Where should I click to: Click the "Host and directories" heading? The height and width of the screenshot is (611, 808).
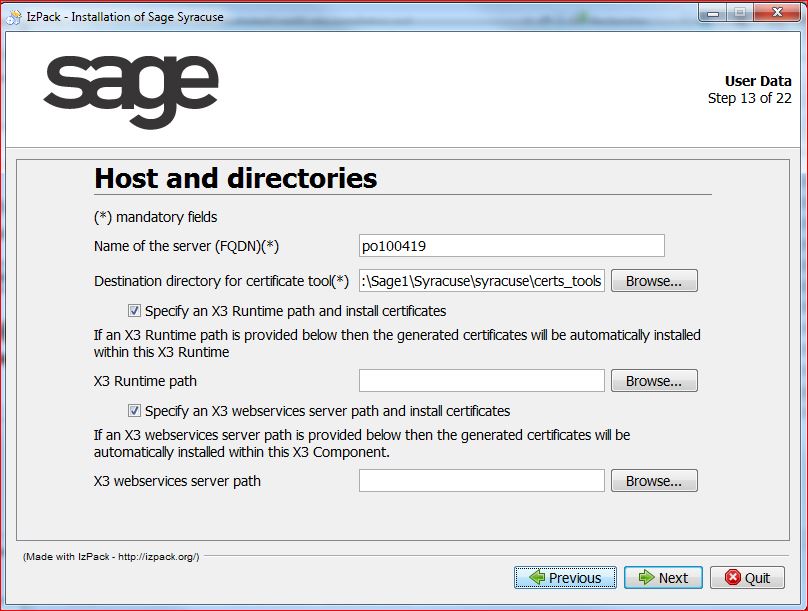[x=236, y=178]
